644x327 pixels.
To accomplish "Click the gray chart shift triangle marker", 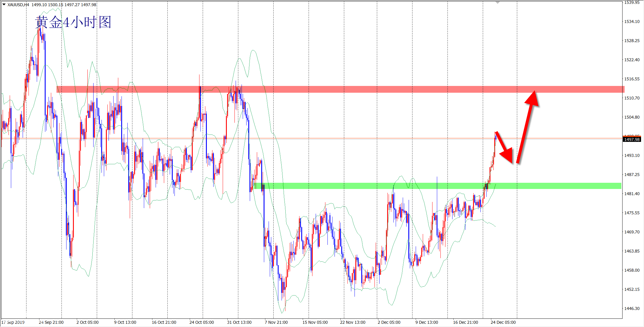I will pos(497,2).
